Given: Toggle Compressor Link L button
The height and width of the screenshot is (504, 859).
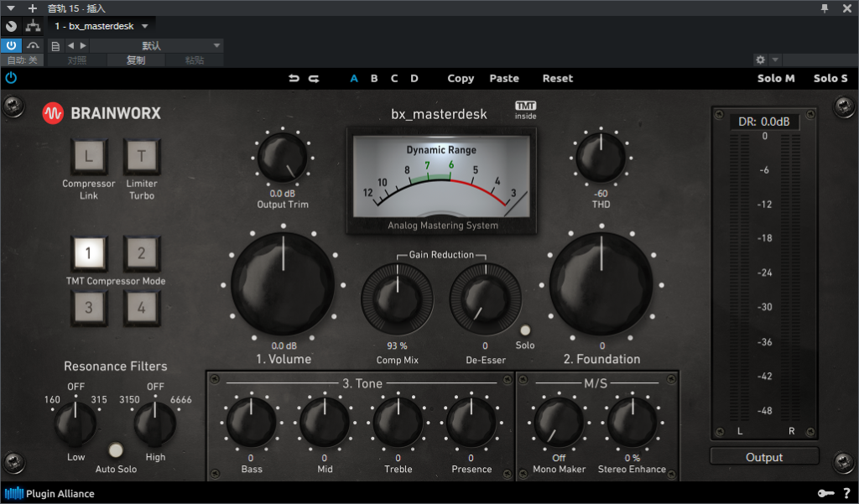Looking at the screenshot, I should click(89, 157).
